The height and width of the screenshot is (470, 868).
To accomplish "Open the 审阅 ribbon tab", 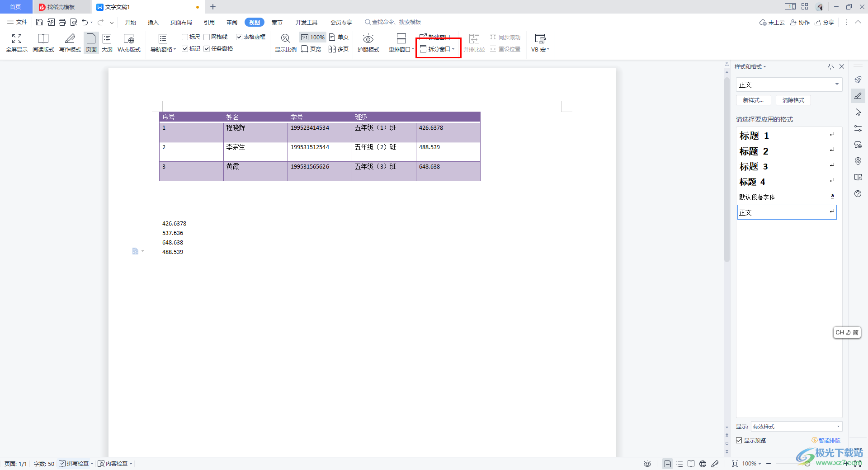I will [232, 22].
